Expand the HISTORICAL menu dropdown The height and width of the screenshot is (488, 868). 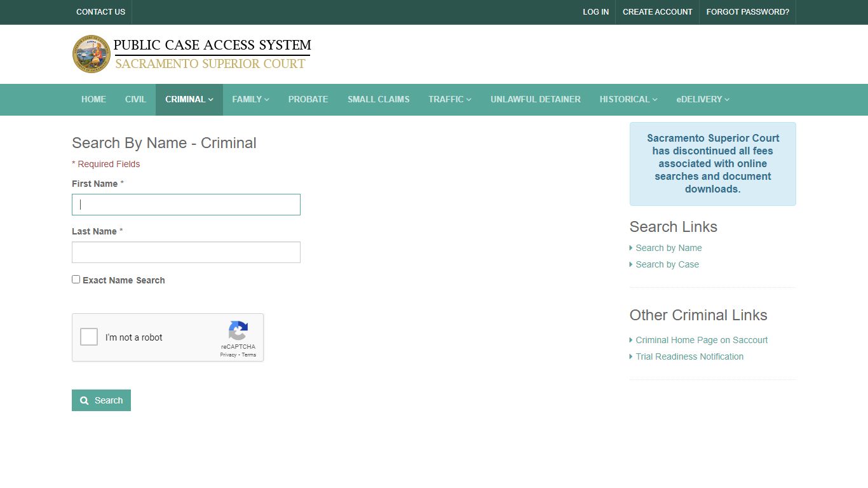pos(628,99)
